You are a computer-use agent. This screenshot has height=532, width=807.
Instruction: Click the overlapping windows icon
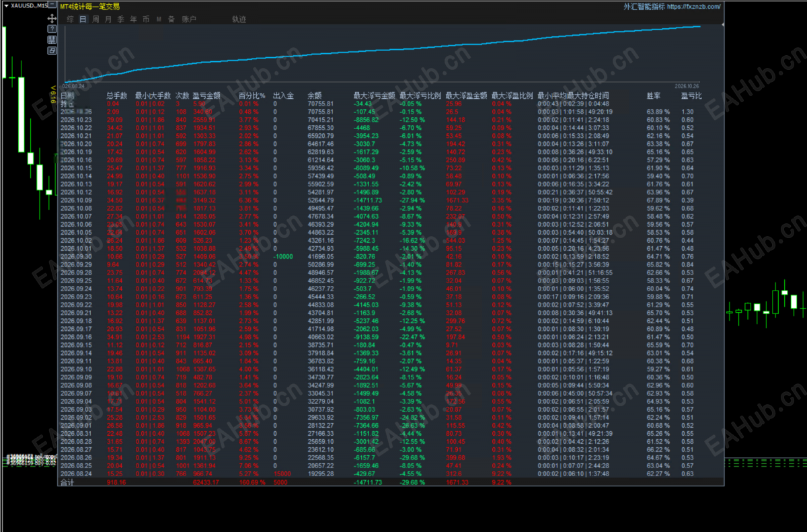pyautogui.click(x=52, y=50)
